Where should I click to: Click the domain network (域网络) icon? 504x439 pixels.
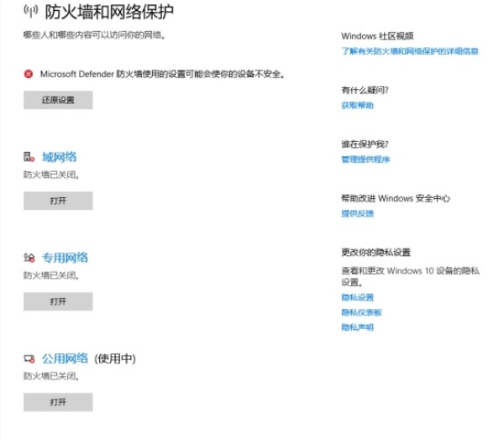29,157
